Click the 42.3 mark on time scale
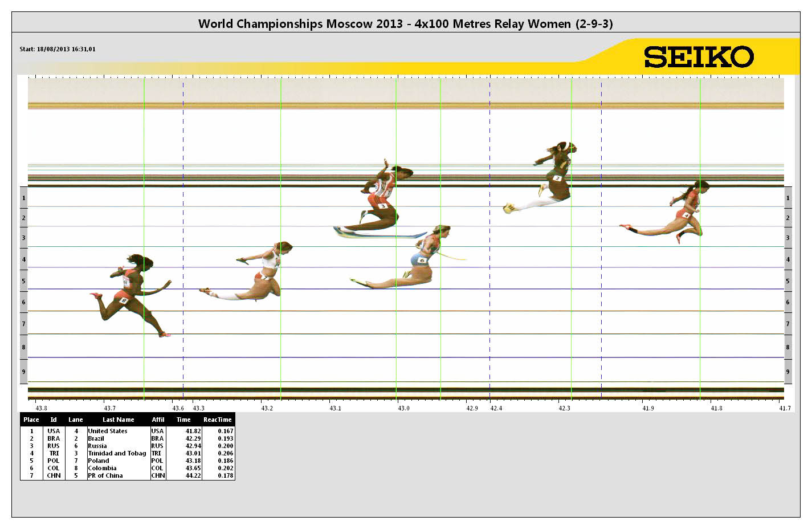This screenshot has height=529, width=812. [564, 408]
